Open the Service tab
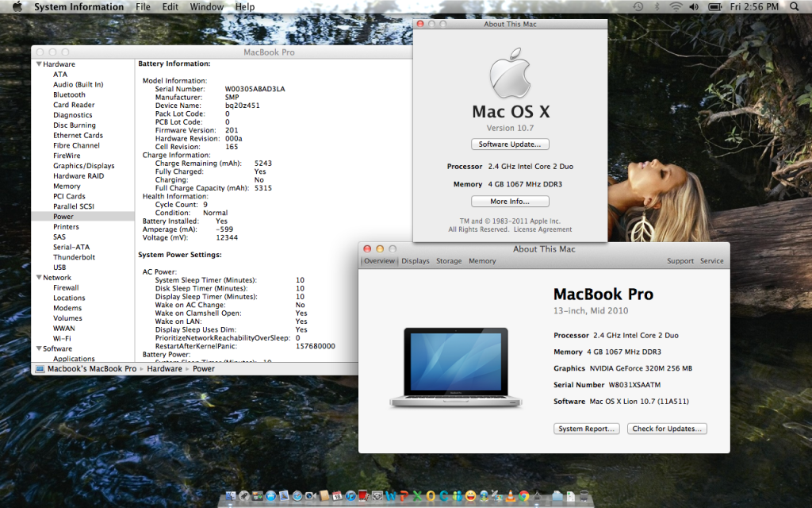The image size is (812, 508). 712,261
